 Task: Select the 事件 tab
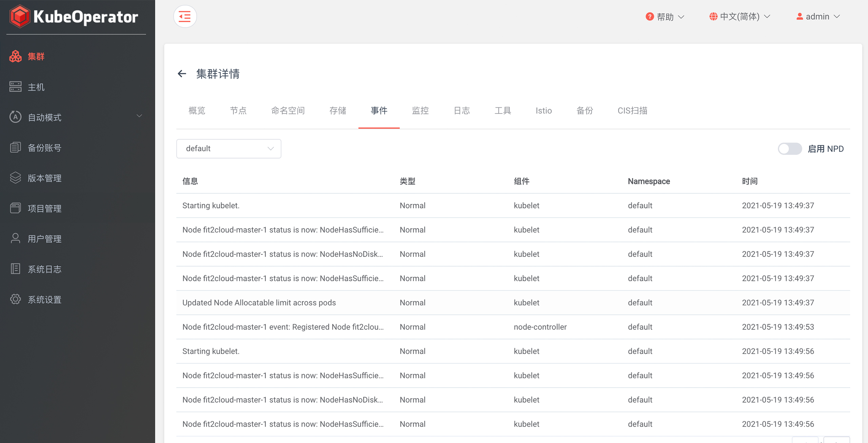tap(379, 110)
